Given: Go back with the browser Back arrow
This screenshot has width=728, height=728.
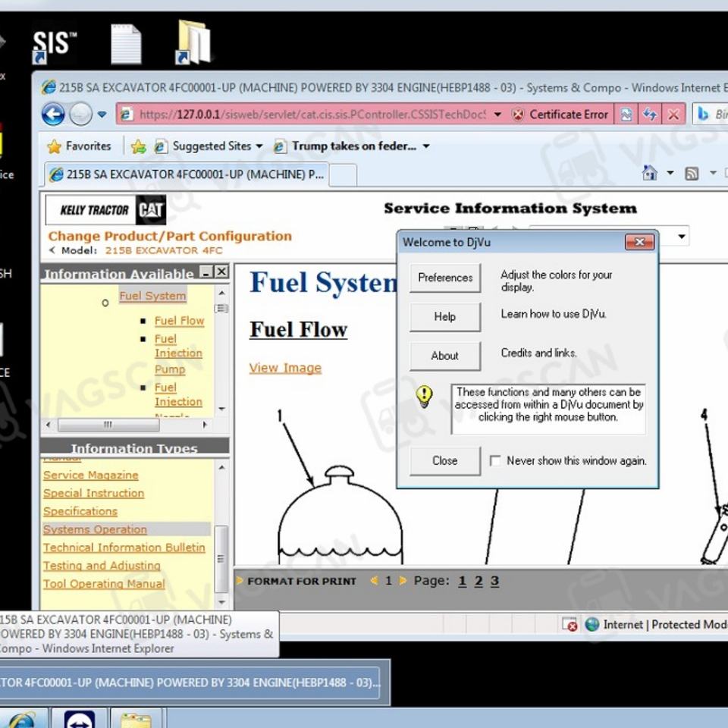Looking at the screenshot, I should [53, 114].
